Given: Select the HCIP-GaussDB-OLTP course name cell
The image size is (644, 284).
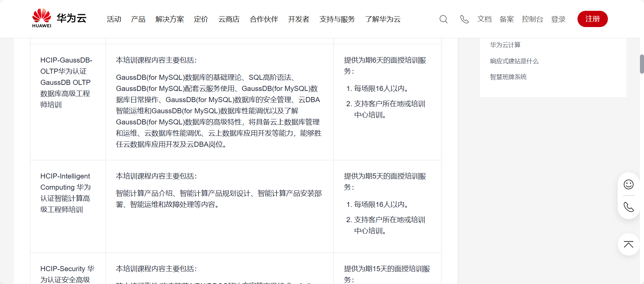Looking at the screenshot, I should click(68, 102).
